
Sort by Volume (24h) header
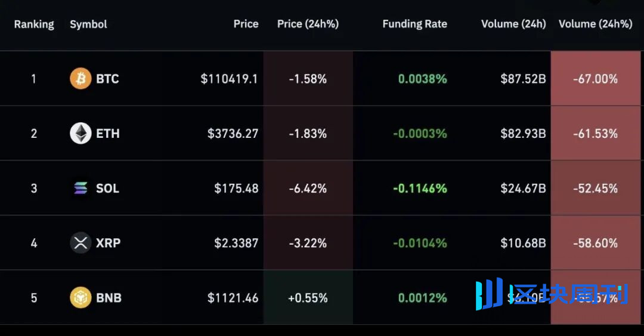(x=513, y=24)
